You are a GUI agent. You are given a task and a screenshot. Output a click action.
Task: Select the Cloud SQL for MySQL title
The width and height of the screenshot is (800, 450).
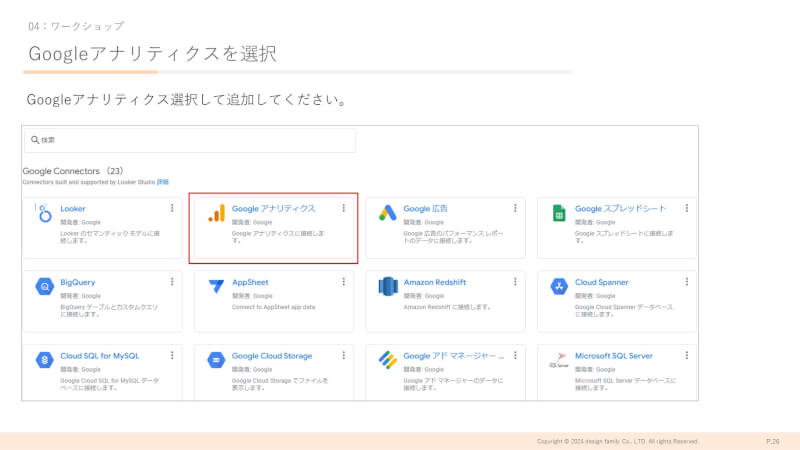(x=99, y=356)
